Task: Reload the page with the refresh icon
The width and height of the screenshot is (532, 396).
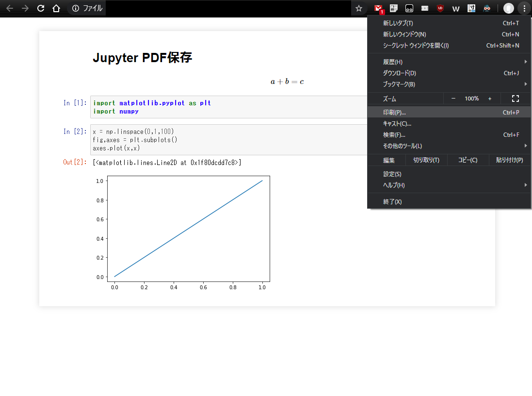Action: [41, 8]
